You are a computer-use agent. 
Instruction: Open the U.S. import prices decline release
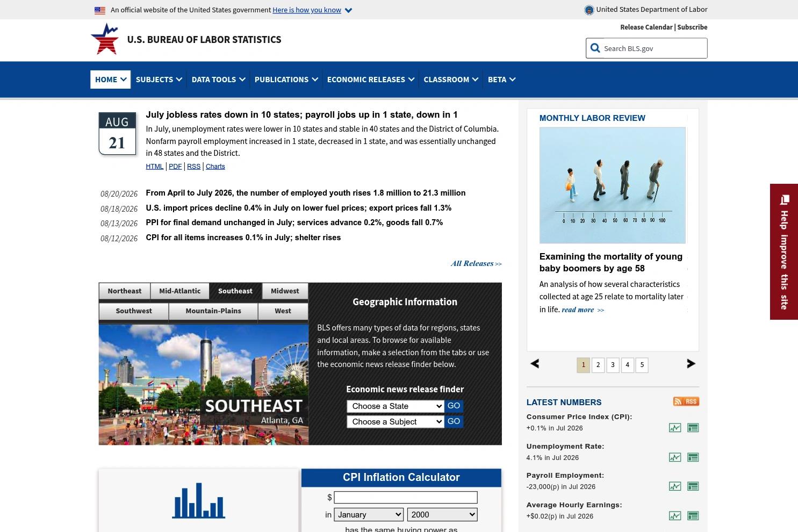click(x=298, y=208)
